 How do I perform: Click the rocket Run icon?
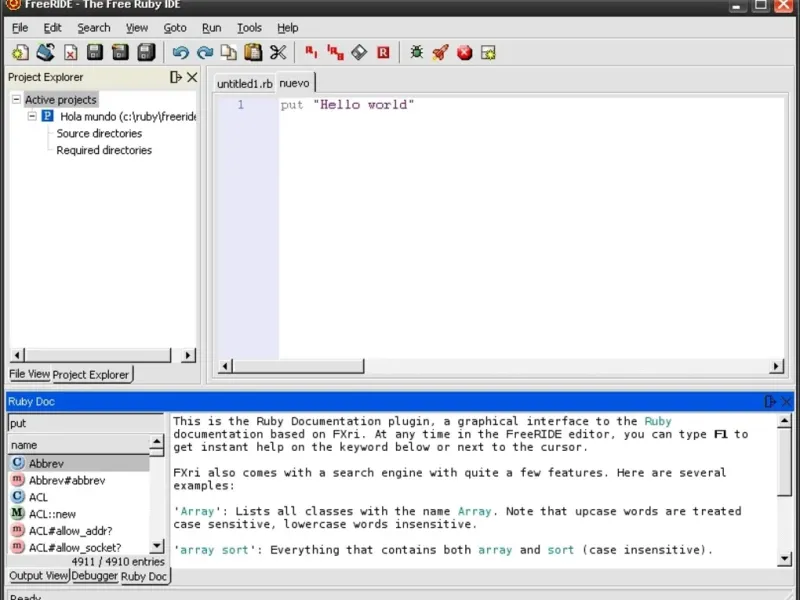point(440,53)
